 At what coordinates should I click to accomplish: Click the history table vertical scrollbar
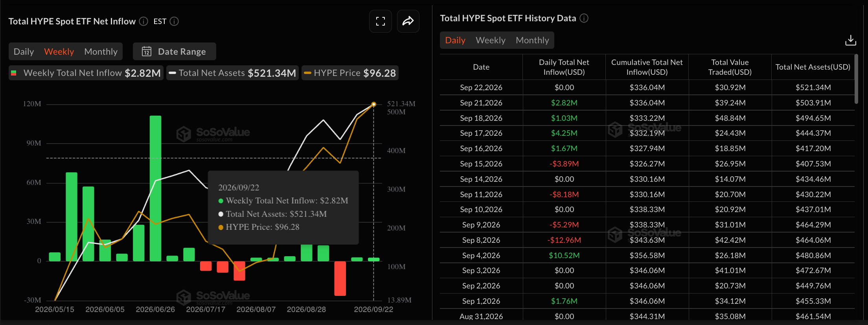(x=856, y=79)
